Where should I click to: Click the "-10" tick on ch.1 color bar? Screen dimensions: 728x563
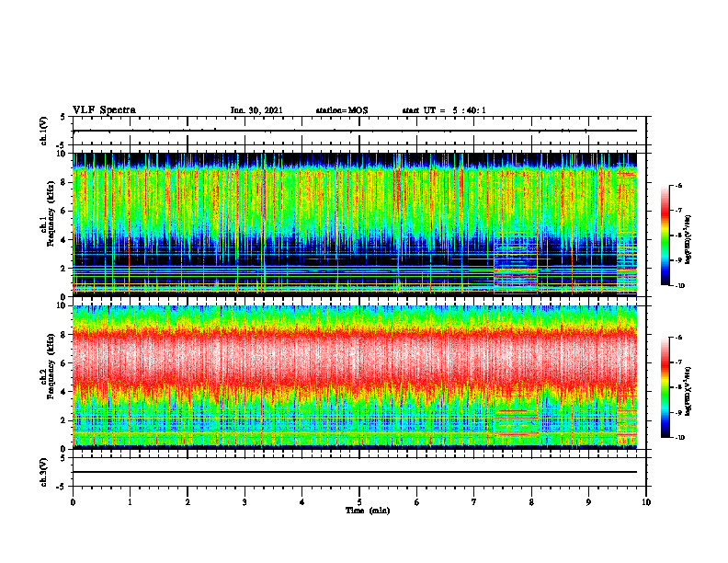(679, 286)
